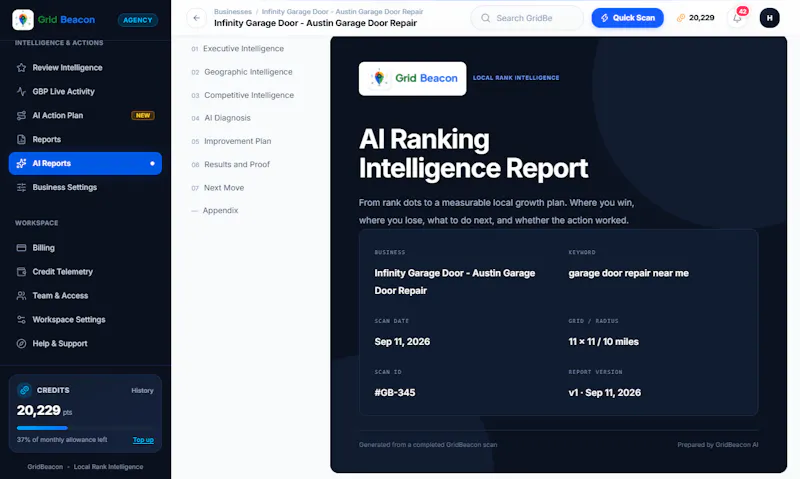Viewport: 800px width, 479px height.
Task: Click the Help & Support lifebuoy icon
Action: pos(21,343)
